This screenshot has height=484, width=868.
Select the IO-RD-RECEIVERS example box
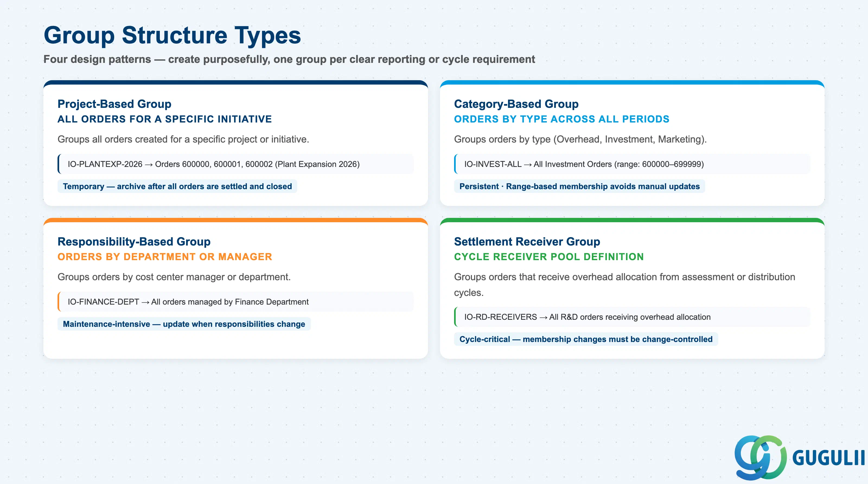(x=632, y=317)
